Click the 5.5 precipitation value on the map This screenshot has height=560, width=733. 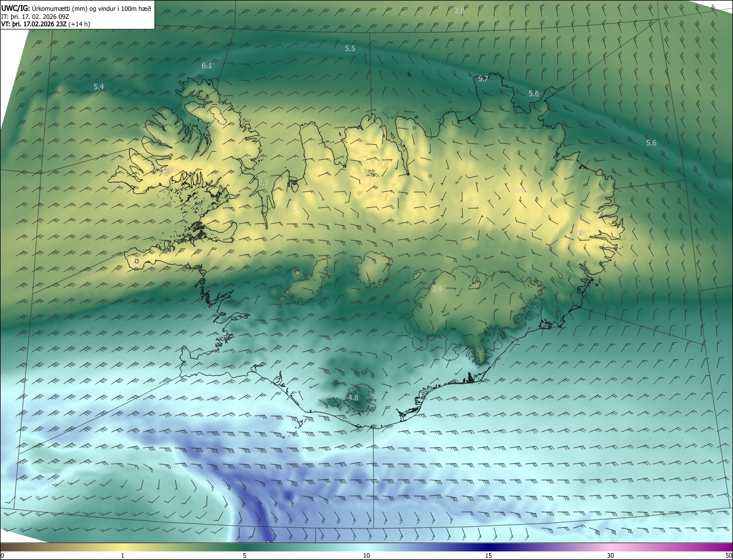tap(350, 49)
